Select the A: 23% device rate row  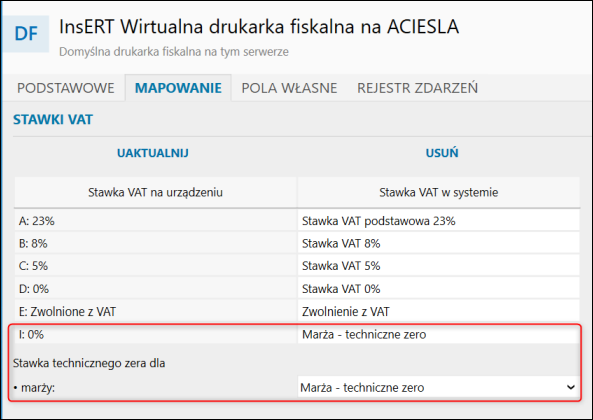tap(297, 221)
